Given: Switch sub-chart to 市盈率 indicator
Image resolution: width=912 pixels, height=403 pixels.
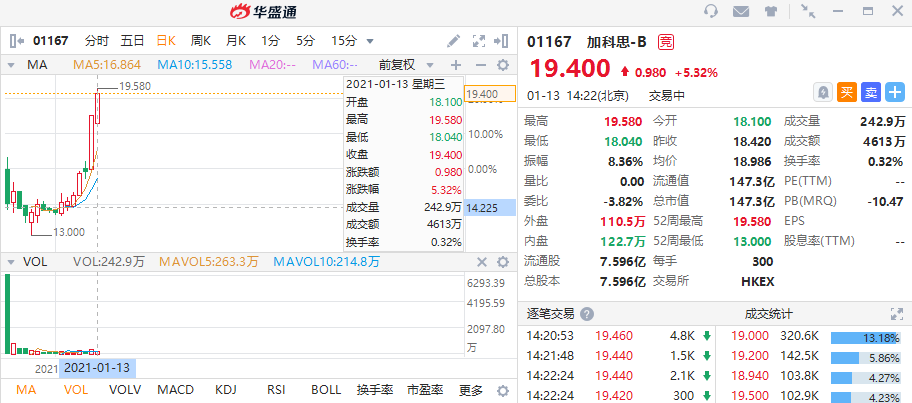Looking at the screenshot, I should (425, 390).
